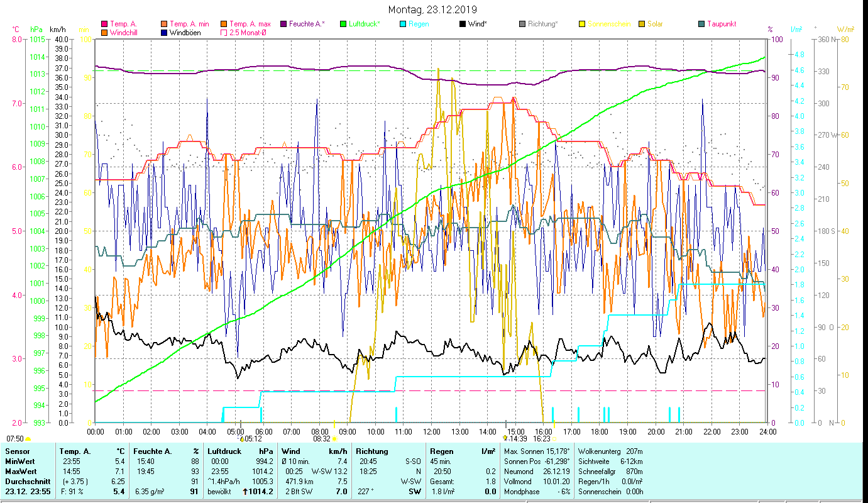Click the dark blue Windböen legend square
Viewport: 868px width, 503px height.
(x=164, y=33)
